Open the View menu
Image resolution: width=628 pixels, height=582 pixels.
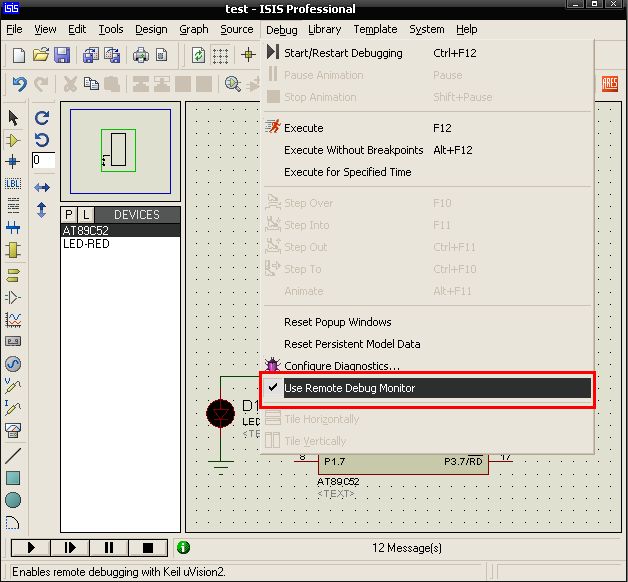point(45,29)
